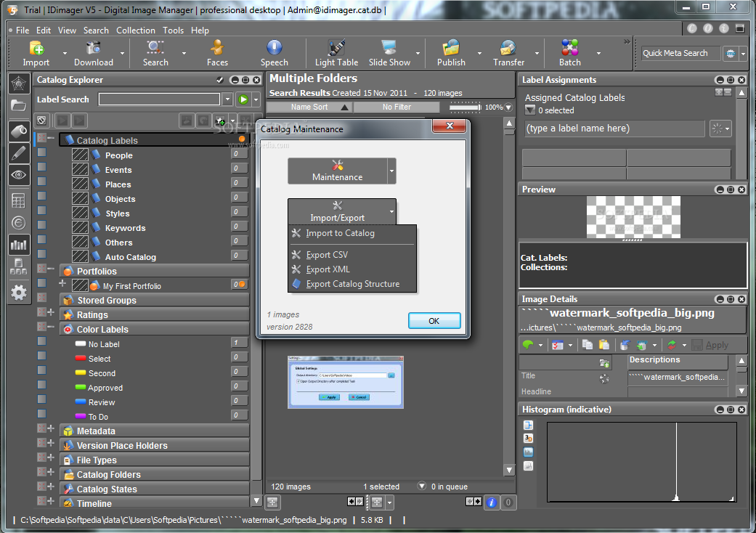
Task: Choose Export Catalog Structure entry
Action: 352,284
